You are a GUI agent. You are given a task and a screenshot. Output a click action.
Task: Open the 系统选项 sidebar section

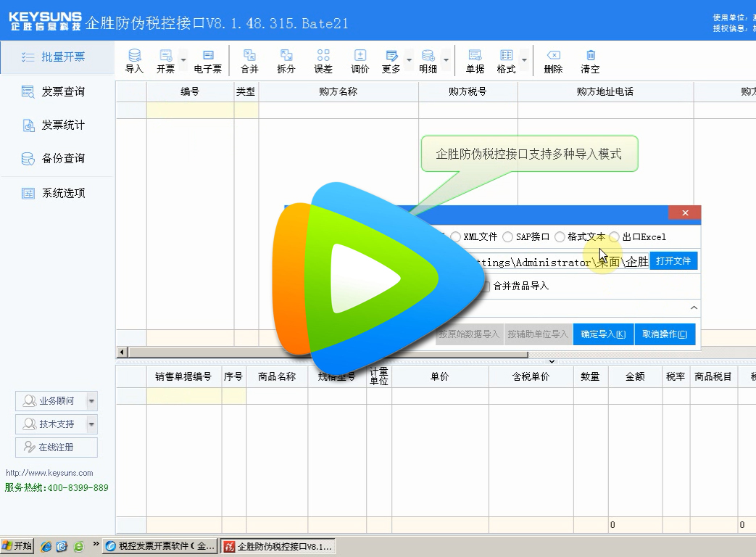click(57, 194)
